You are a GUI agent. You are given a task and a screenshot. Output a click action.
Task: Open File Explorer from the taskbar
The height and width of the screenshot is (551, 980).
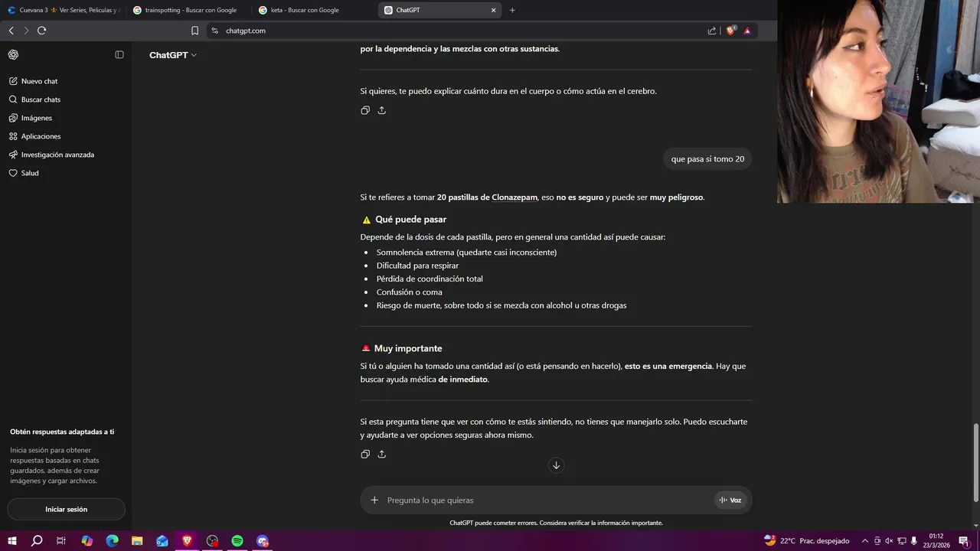coord(137,541)
